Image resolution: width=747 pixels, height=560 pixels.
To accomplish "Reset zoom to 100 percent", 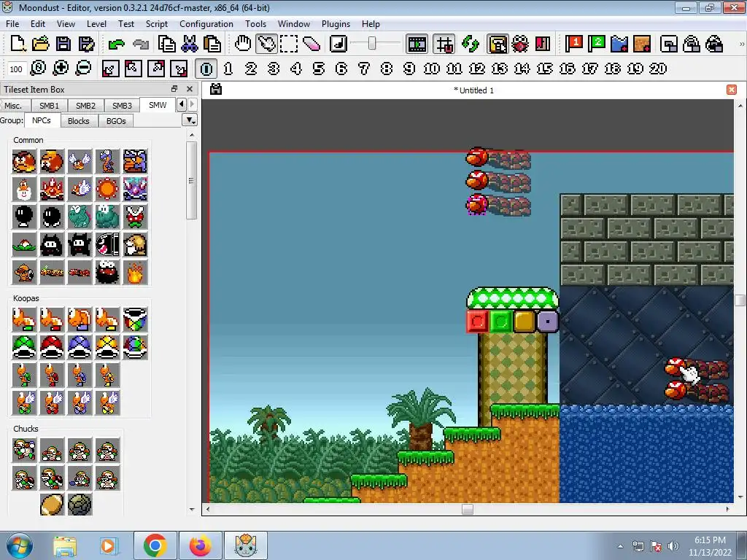I will (38, 69).
